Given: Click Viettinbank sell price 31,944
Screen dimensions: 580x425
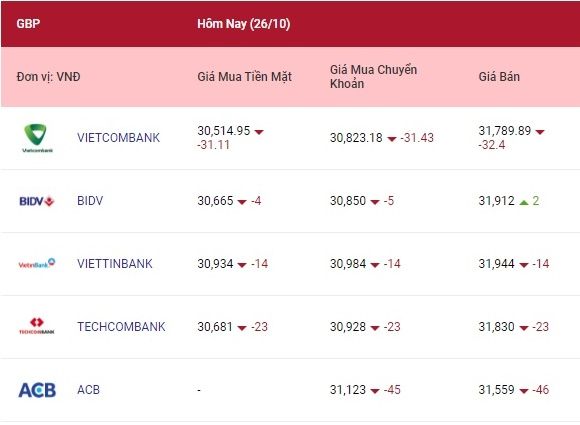Looking at the screenshot, I should tap(496, 264).
